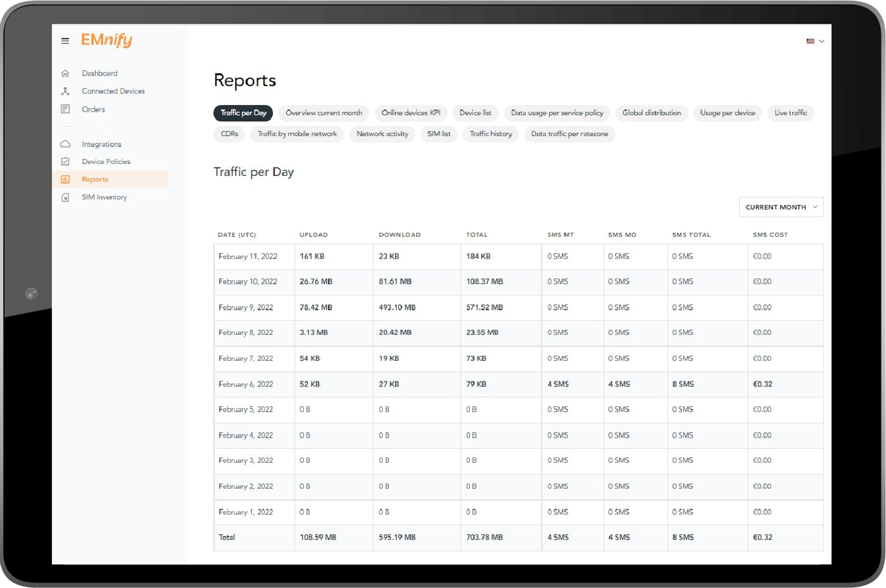Viewport: 886px width, 588px height.
Task: Select the Dashboard home icon
Action: click(66, 73)
